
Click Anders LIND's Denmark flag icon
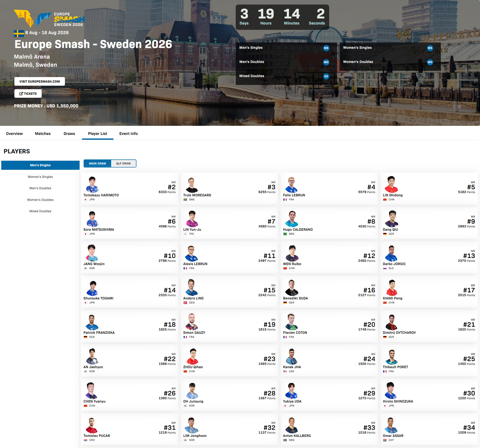click(x=185, y=303)
